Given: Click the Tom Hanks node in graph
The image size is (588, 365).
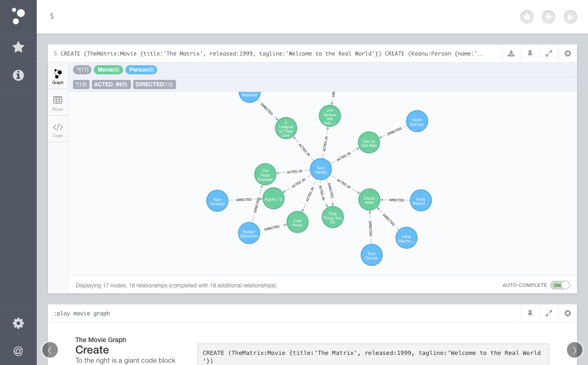Looking at the screenshot, I should [x=321, y=169].
